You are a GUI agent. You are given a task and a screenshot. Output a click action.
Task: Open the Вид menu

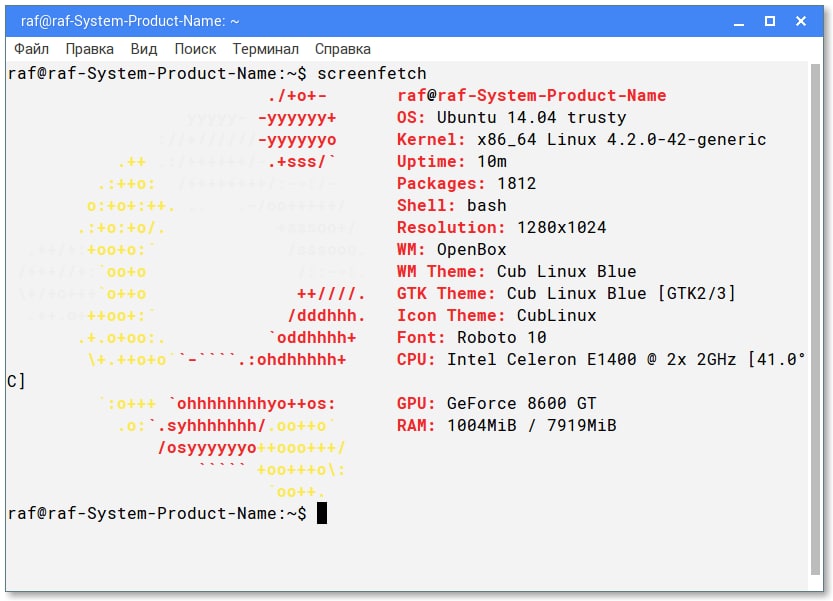point(143,49)
